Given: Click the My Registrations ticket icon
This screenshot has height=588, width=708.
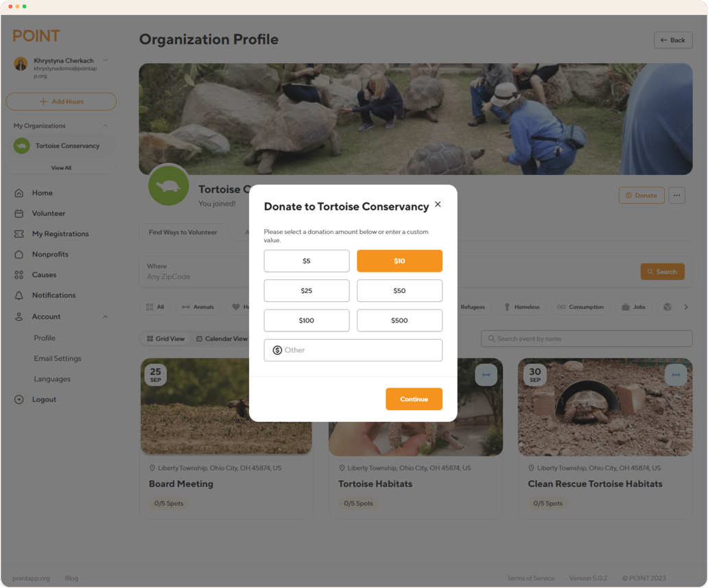Looking at the screenshot, I should 19,234.
